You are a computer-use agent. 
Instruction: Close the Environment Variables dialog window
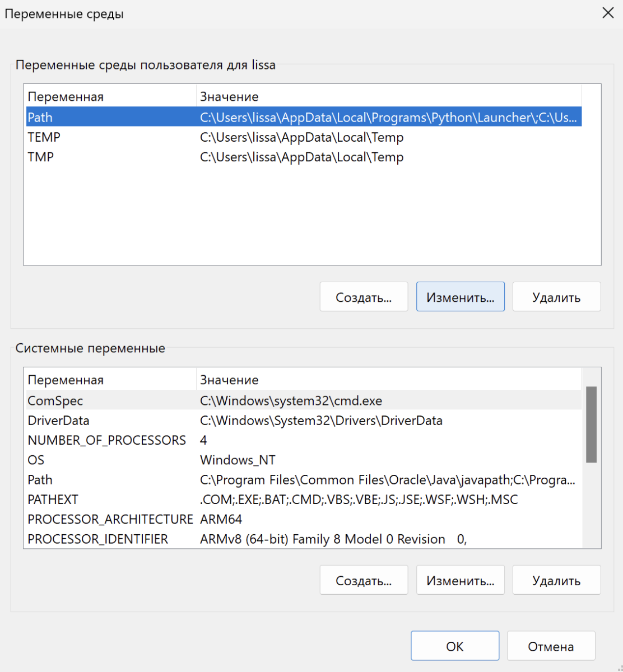(x=608, y=13)
